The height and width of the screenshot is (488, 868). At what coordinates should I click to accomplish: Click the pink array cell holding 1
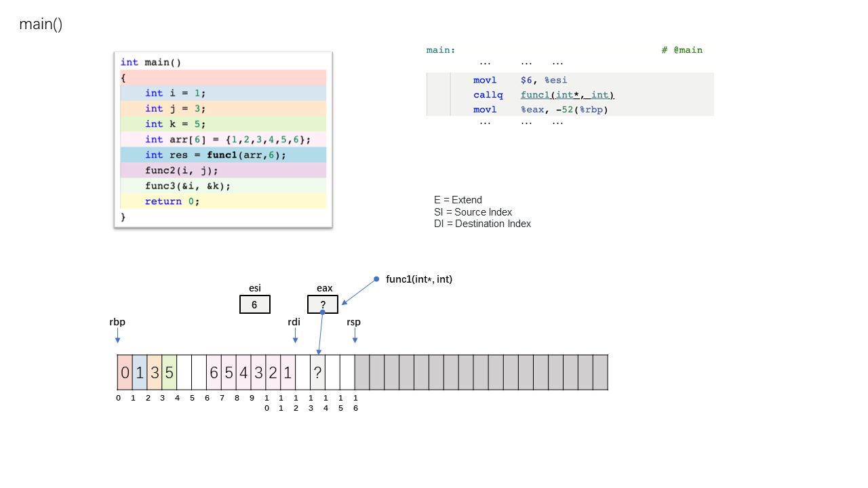pyautogui.click(x=288, y=372)
